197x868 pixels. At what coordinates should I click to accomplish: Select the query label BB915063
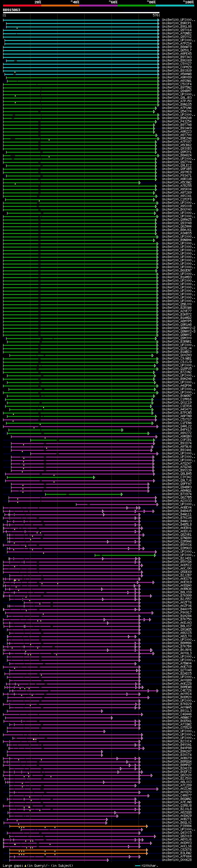pyautogui.click(x=11, y=10)
